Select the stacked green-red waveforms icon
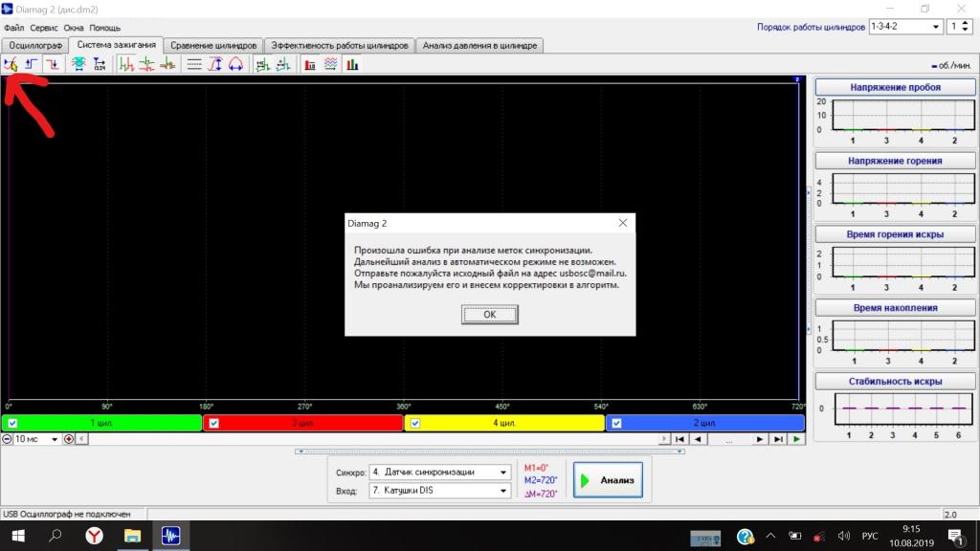The height and width of the screenshot is (551, 980). click(x=146, y=64)
